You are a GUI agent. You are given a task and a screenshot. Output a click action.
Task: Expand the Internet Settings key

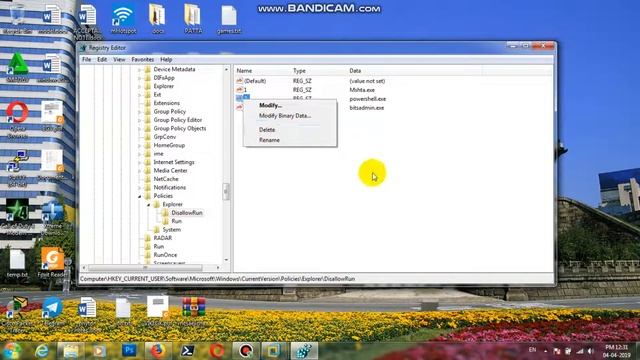coord(140,162)
